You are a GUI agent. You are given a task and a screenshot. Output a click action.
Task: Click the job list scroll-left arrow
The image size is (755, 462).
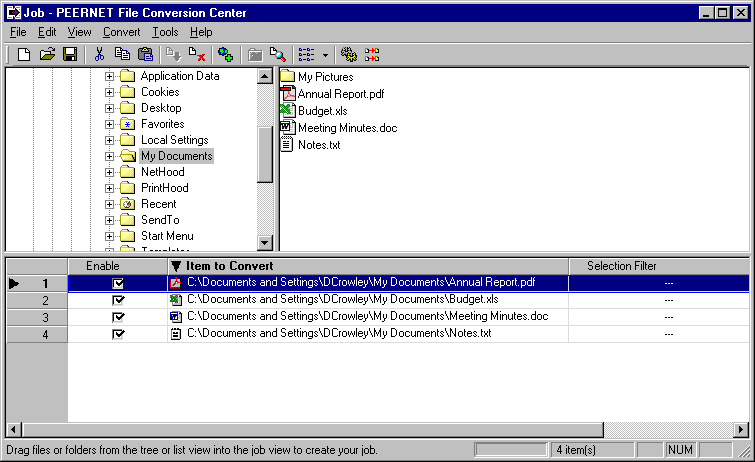[14, 429]
